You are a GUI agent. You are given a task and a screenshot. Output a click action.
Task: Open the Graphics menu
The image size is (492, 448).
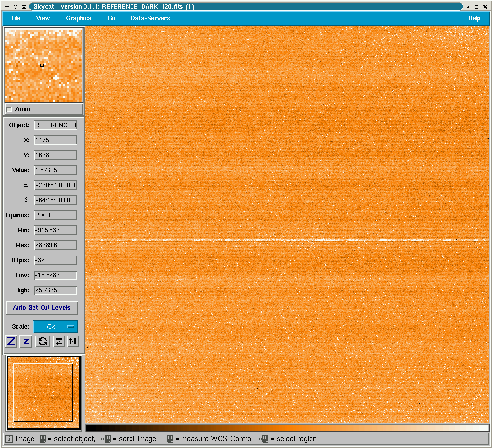[x=79, y=18]
